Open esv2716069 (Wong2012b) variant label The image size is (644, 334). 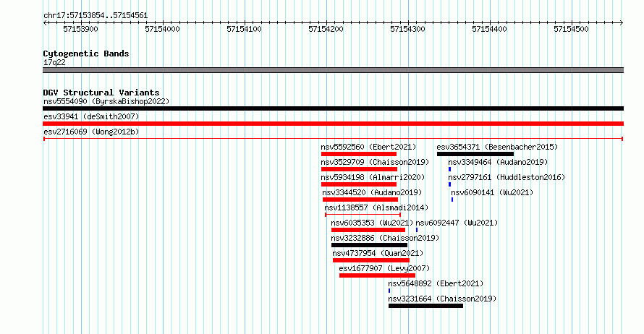pos(91,132)
